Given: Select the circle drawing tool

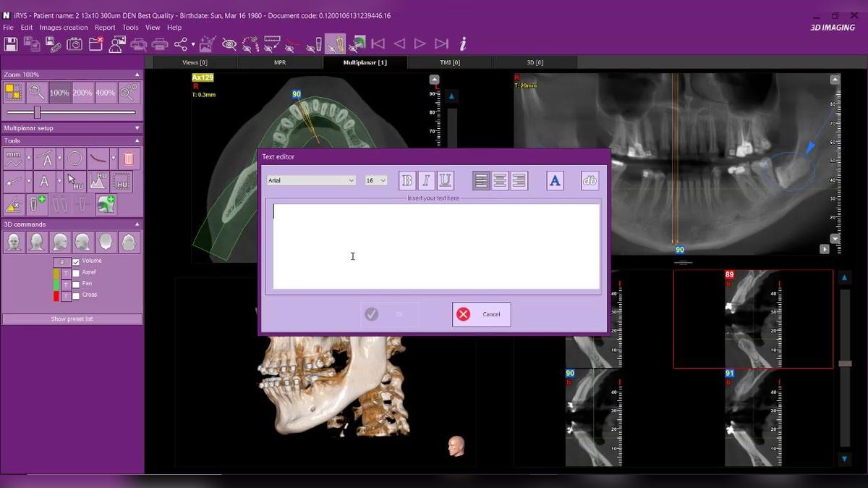Looking at the screenshot, I should (75, 159).
